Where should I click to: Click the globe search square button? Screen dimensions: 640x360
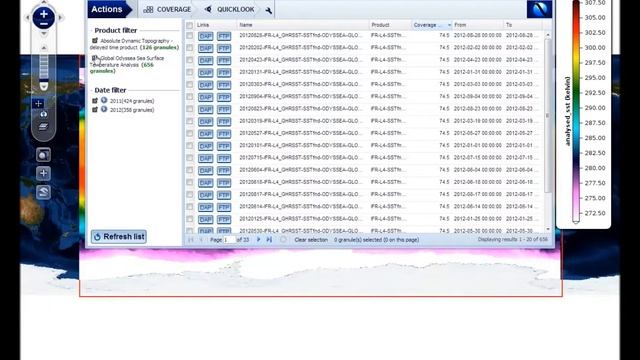43,155
